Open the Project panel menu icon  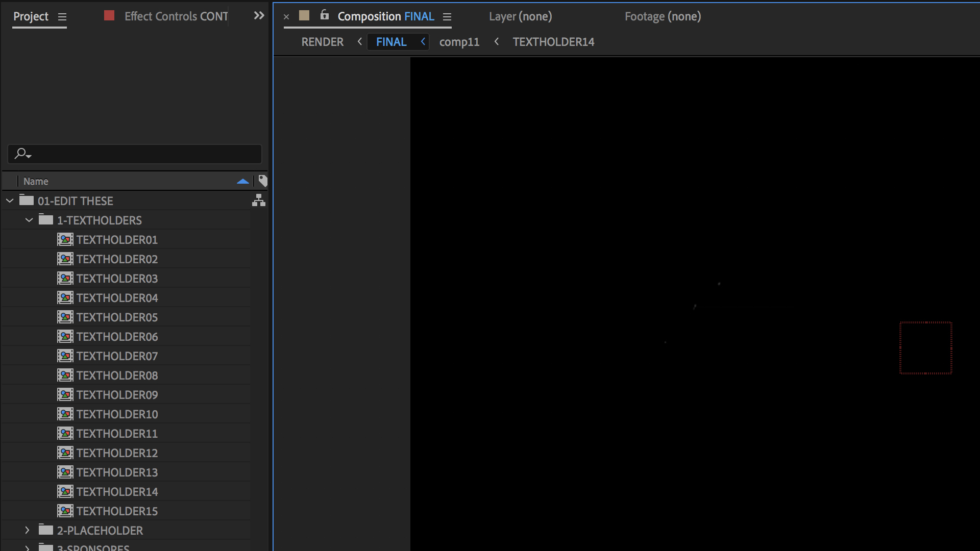coord(62,17)
